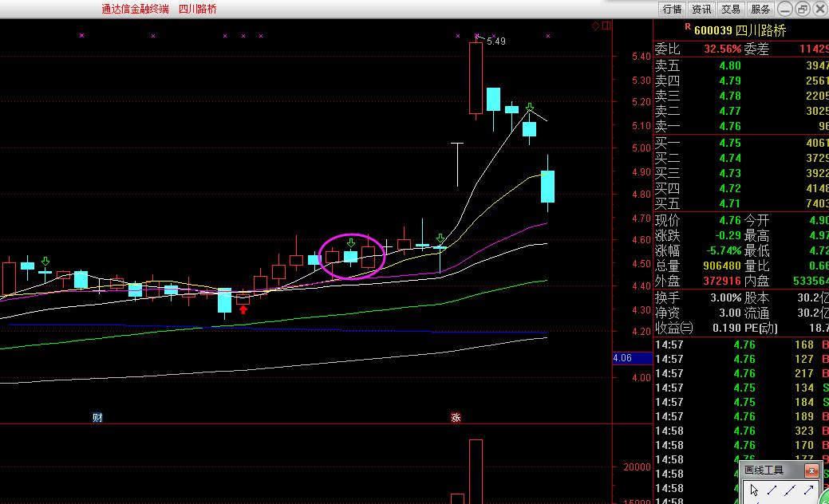
Task: Restore down the application window
Action: [801, 9]
